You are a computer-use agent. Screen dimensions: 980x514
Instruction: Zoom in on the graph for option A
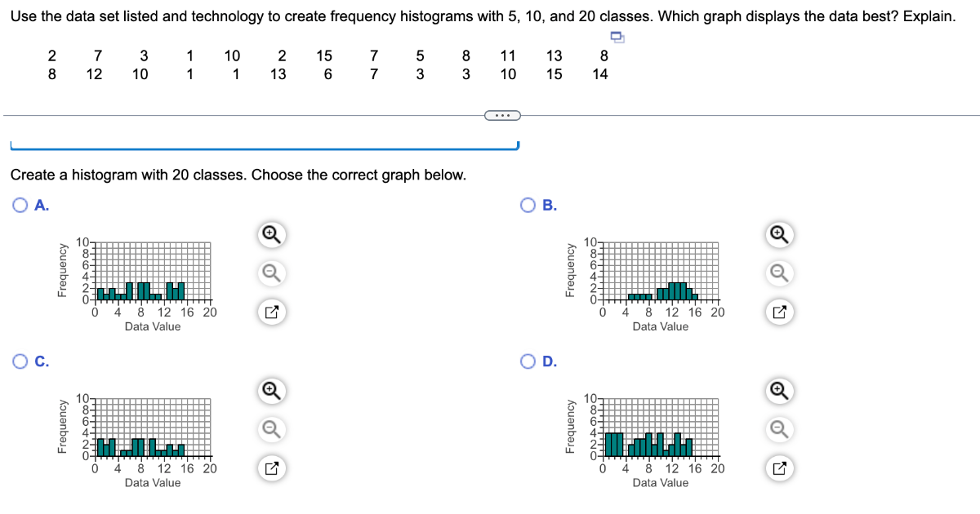270,235
